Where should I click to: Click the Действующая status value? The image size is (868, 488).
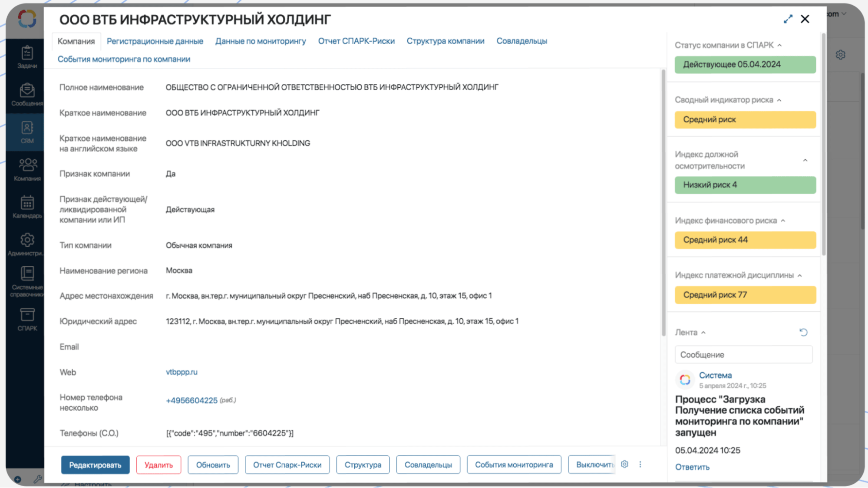(x=190, y=210)
